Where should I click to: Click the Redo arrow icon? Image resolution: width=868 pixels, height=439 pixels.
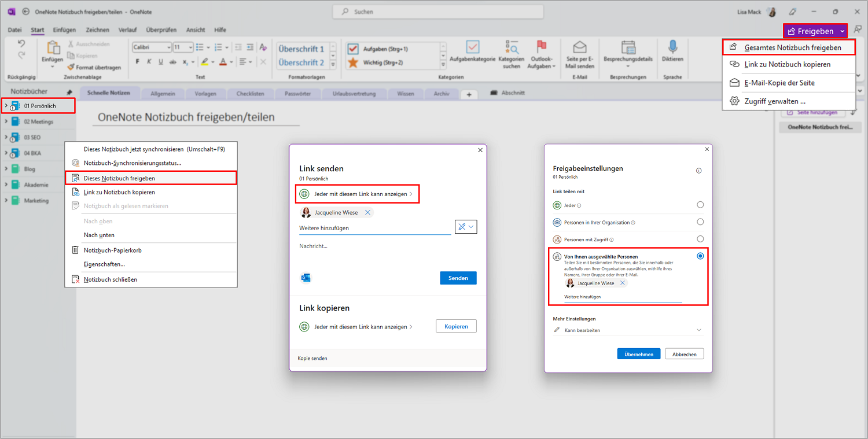[x=21, y=56]
